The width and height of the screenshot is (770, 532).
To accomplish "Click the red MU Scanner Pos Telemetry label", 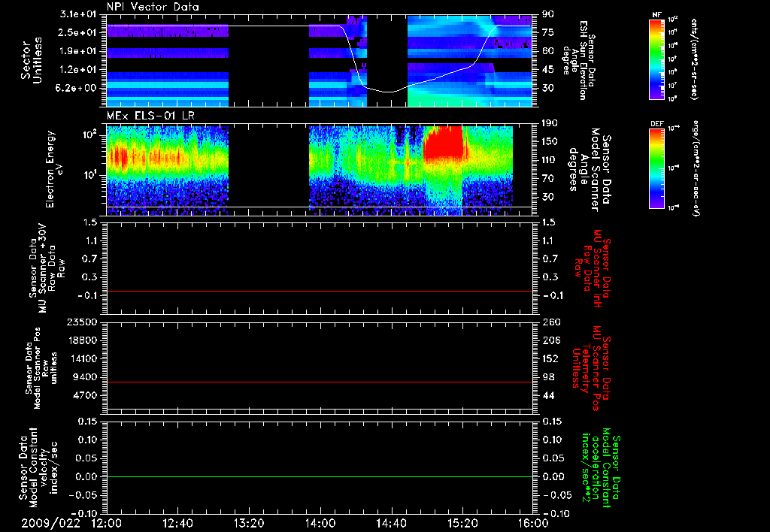I will click(591, 368).
